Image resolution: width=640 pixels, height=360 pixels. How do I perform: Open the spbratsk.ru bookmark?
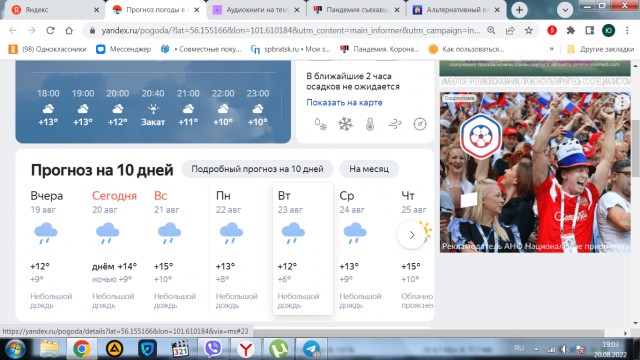click(291, 49)
